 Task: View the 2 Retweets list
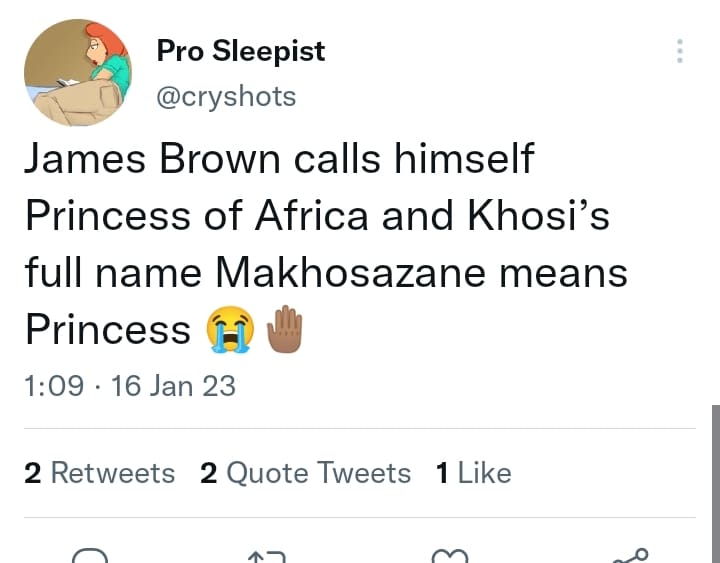click(x=100, y=473)
